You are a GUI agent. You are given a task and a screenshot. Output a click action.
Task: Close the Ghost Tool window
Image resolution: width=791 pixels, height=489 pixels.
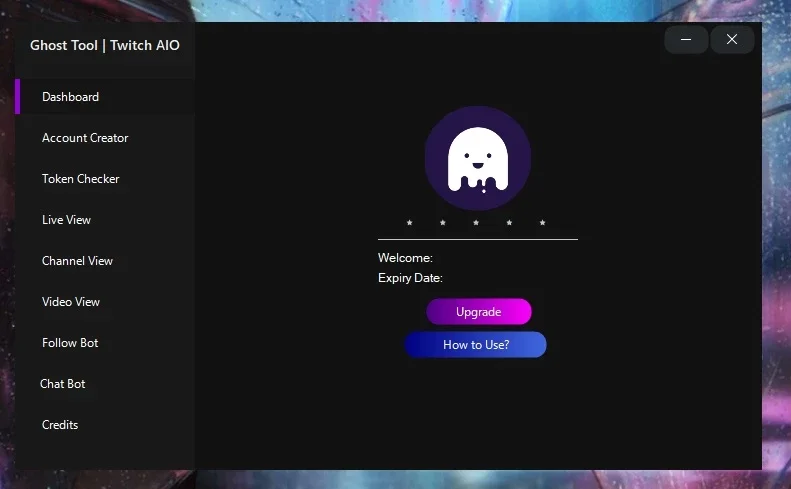click(732, 39)
